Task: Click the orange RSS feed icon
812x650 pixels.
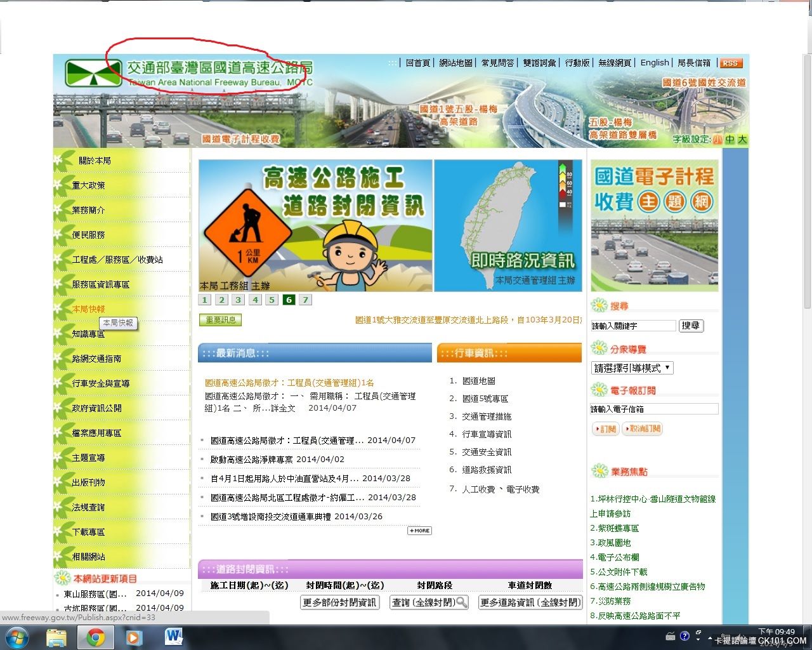Action: pyautogui.click(x=731, y=63)
